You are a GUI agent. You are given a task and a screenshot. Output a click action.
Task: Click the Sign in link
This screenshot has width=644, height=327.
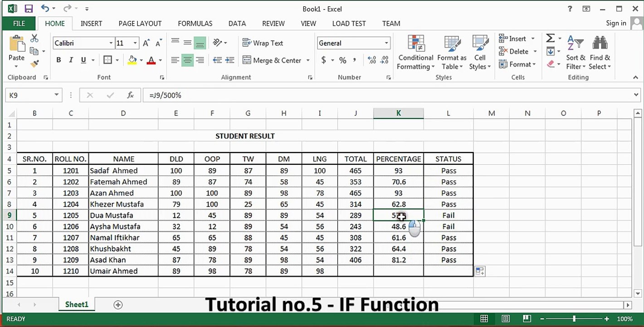click(616, 23)
